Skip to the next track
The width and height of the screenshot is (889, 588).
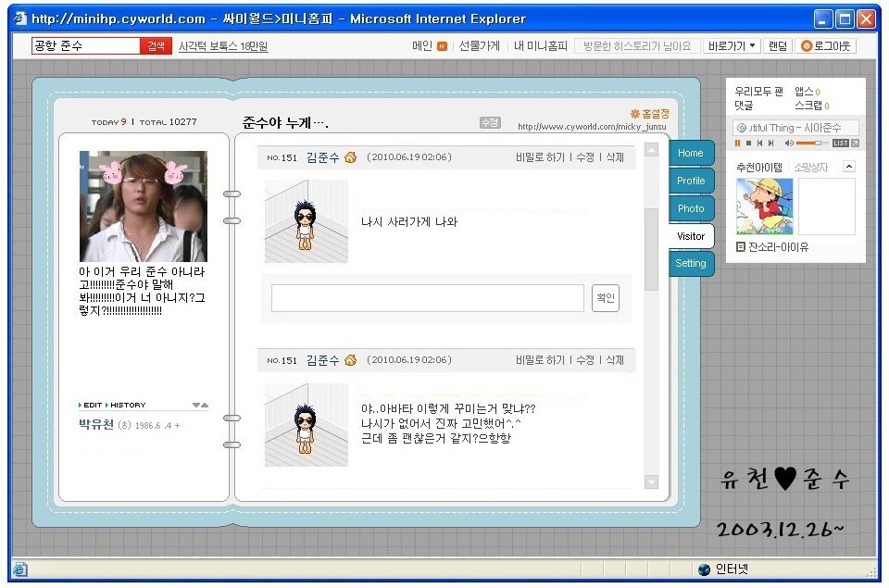tap(771, 144)
